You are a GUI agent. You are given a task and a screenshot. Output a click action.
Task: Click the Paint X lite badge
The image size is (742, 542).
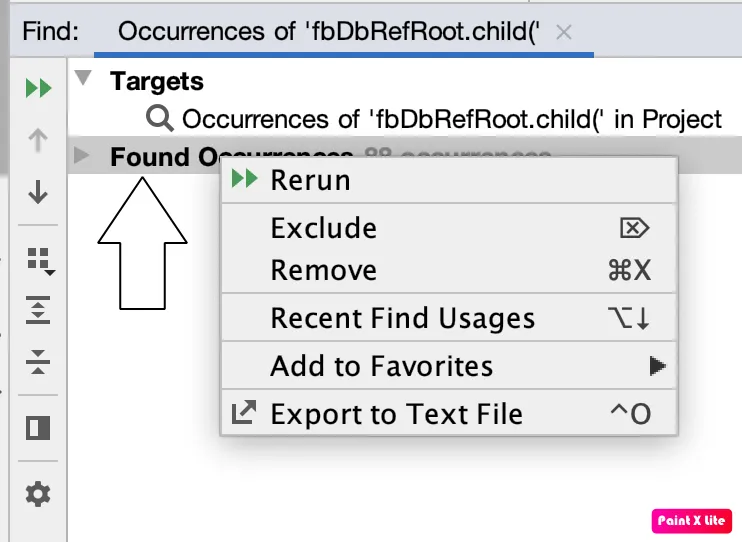click(692, 521)
